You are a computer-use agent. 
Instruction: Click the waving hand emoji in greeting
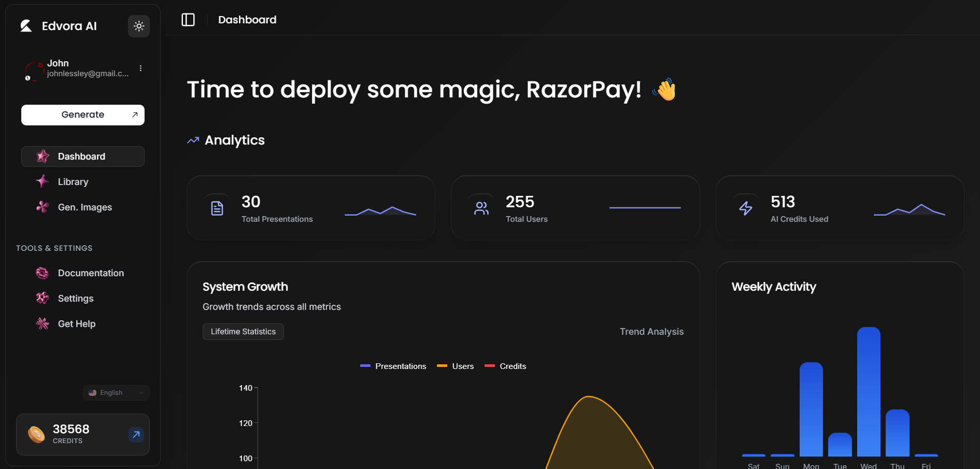click(664, 89)
